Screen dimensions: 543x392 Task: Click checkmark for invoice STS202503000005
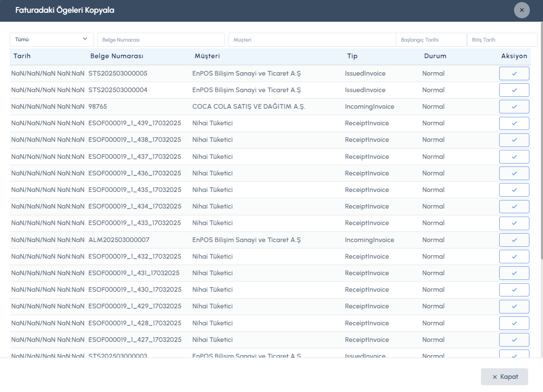tap(514, 73)
